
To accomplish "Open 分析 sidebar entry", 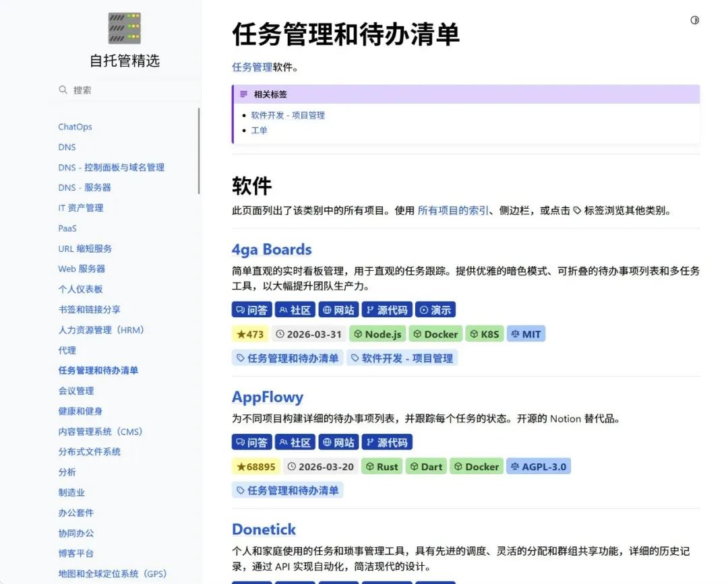I will coord(67,472).
